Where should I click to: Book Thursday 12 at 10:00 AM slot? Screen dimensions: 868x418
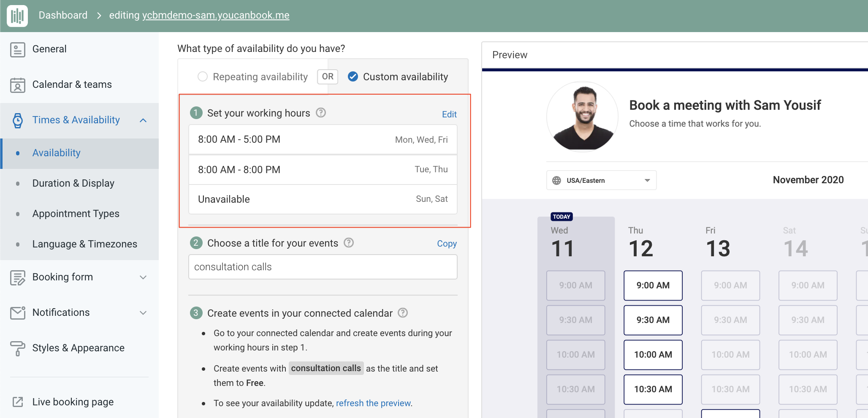(x=653, y=355)
